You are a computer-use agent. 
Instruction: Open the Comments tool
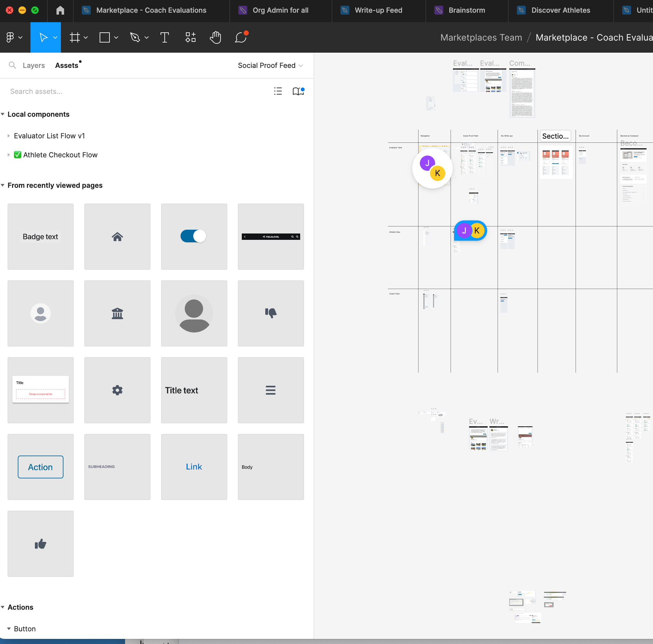pyautogui.click(x=241, y=37)
